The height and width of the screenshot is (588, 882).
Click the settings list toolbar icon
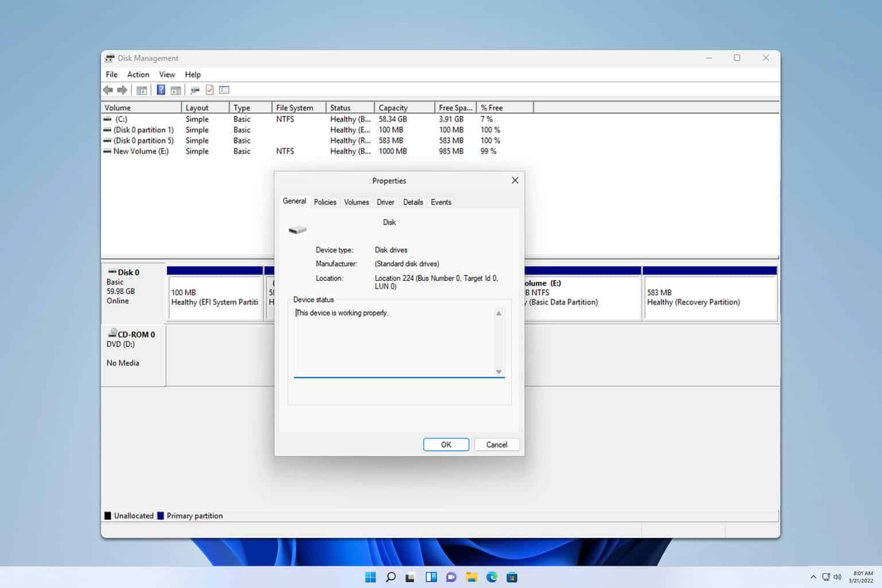[225, 90]
